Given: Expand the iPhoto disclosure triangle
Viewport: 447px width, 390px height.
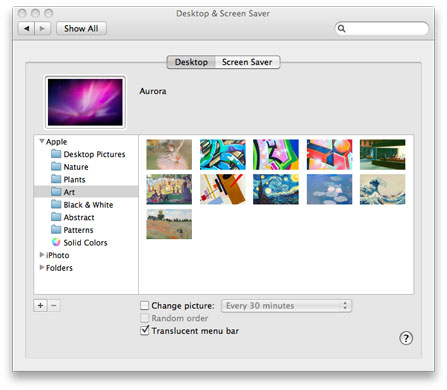Looking at the screenshot, I should click(x=42, y=255).
